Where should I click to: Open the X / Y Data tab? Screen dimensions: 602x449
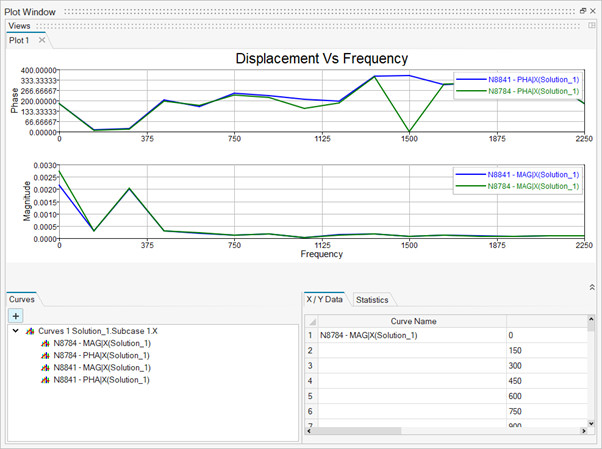(325, 299)
